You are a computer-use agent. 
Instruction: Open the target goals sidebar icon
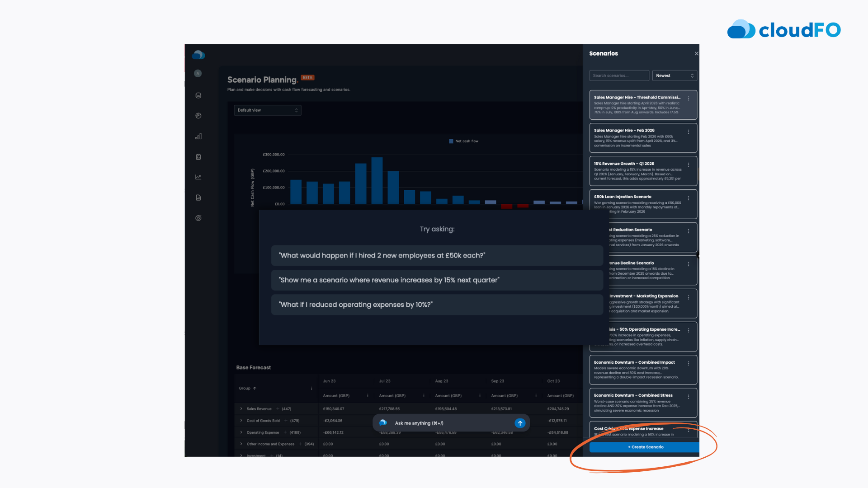coord(198,218)
